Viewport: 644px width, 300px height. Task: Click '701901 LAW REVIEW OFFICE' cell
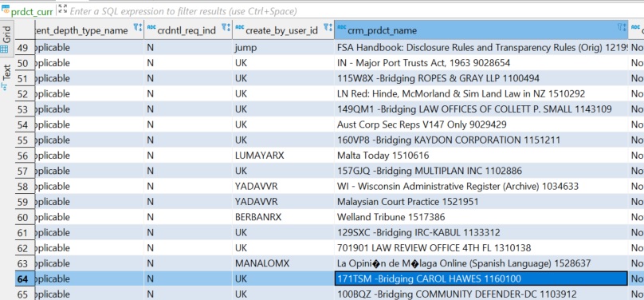(481, 248)
